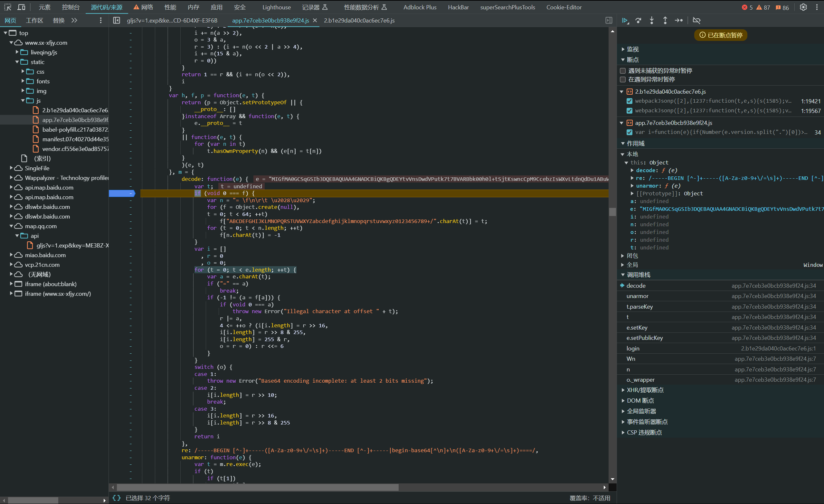Open the DevTools three-dot menu

pos(817,7)
